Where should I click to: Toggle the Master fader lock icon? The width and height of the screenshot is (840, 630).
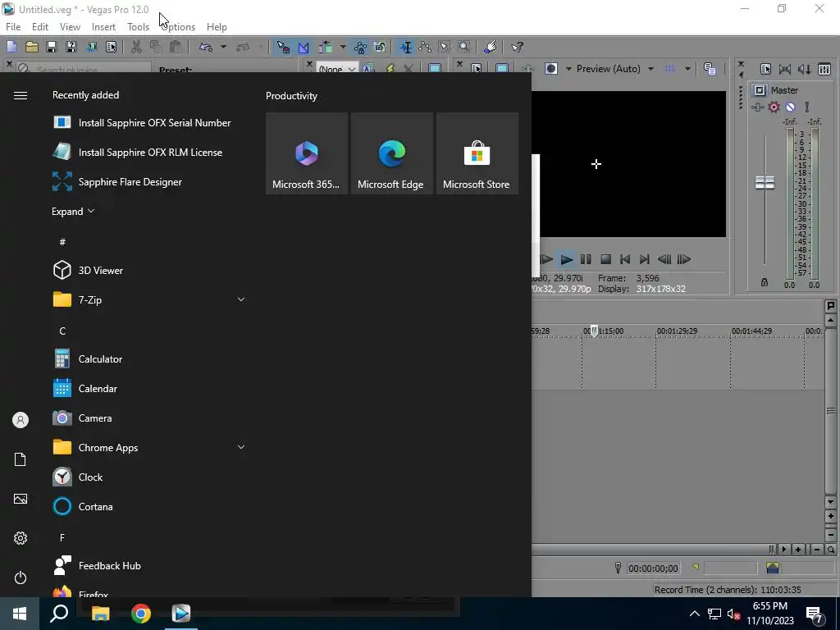pos(765,282)
